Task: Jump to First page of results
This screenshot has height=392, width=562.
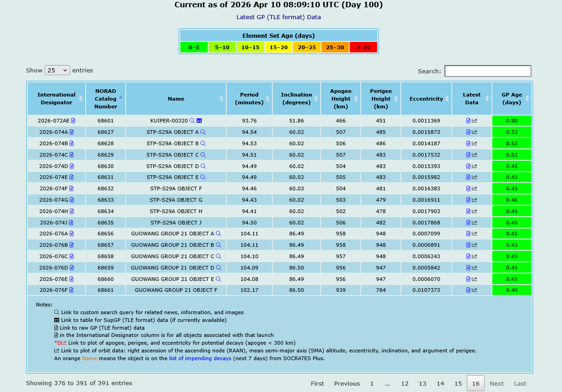Action: (x=317, y=383)
